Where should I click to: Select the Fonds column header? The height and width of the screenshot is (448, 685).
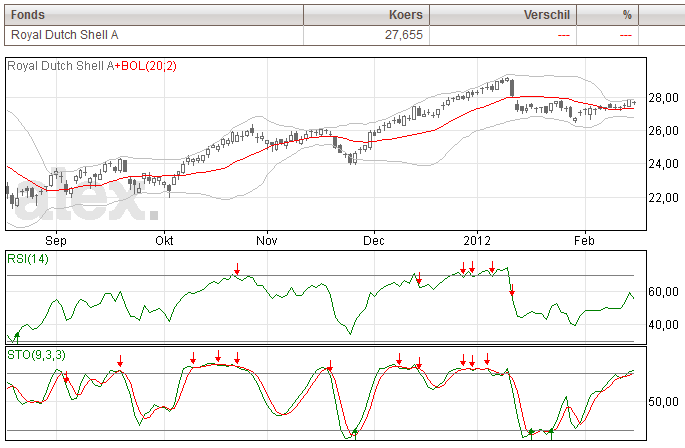[154, 15]
